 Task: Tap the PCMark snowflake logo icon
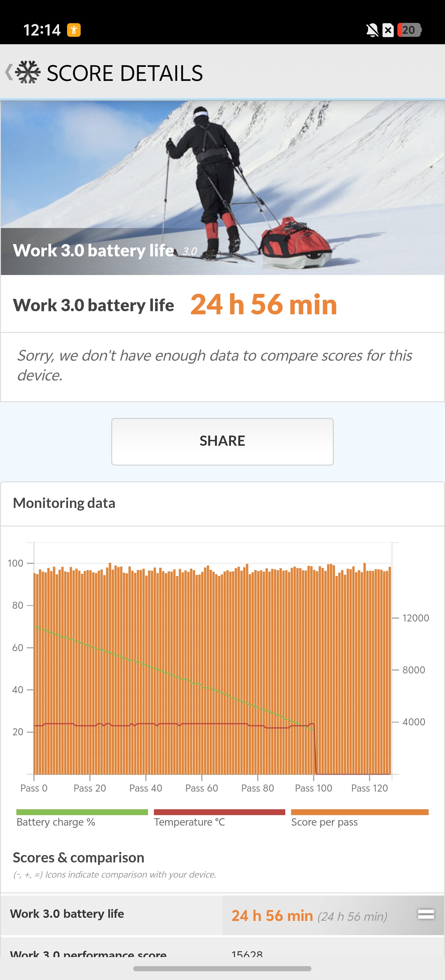[28, 72]
